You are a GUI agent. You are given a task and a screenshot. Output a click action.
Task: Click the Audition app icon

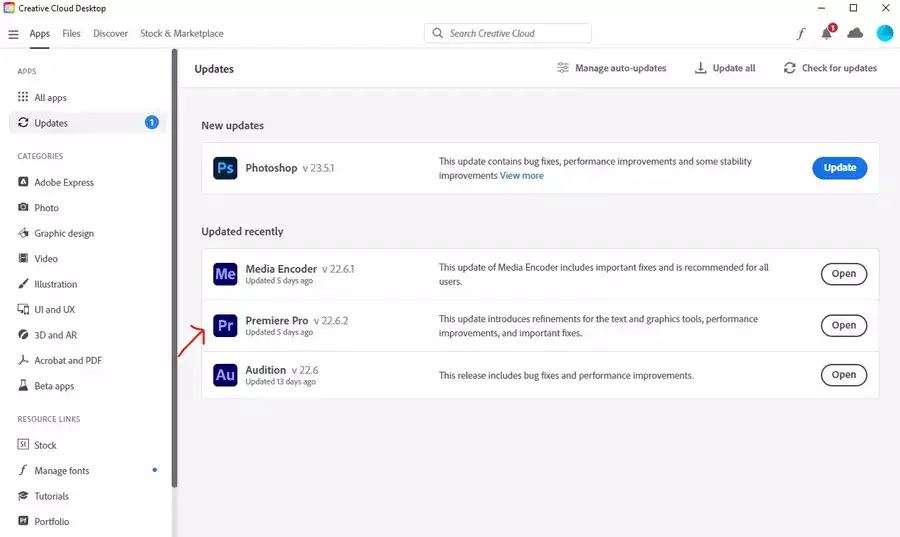(225, 375)
